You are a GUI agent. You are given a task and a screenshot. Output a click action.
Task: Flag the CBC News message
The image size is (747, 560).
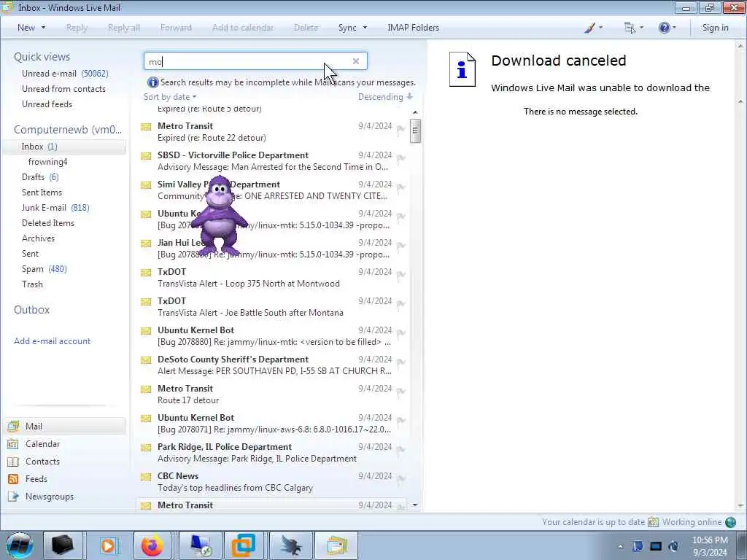400,479
